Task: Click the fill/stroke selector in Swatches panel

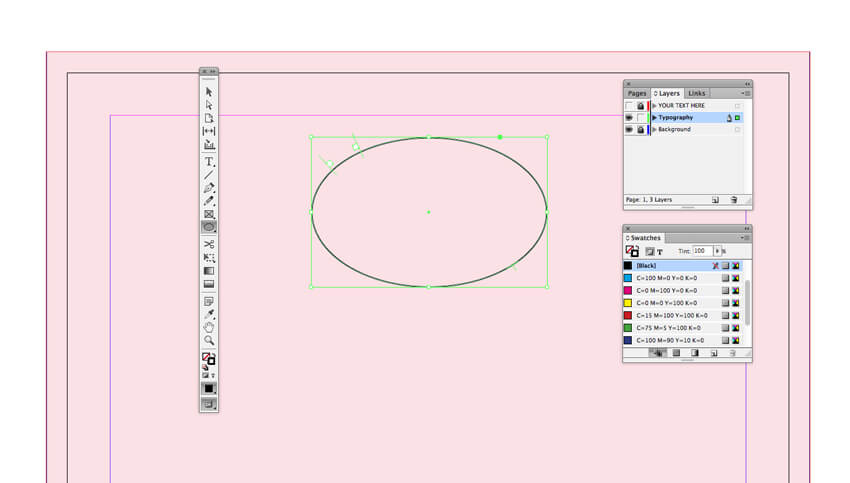Action: (632, 251)
